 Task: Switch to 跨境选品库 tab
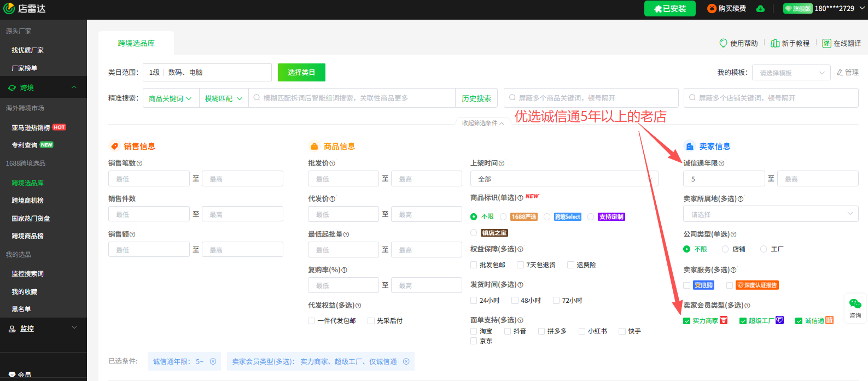(136, 43)
